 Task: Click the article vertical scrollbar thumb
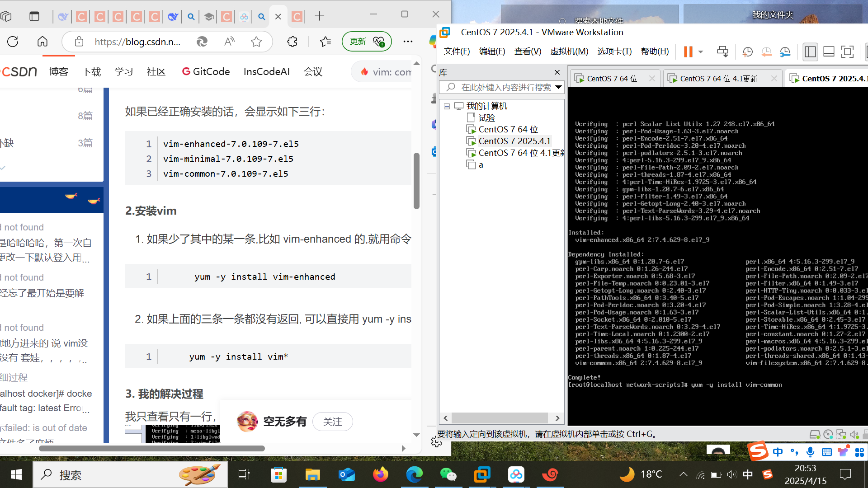click(416, 181)
